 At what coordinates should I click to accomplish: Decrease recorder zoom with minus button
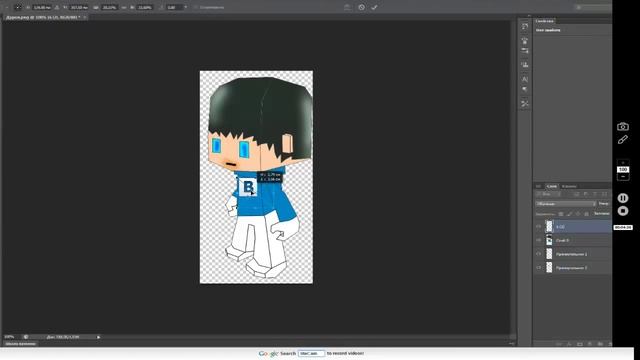(623, 176)
